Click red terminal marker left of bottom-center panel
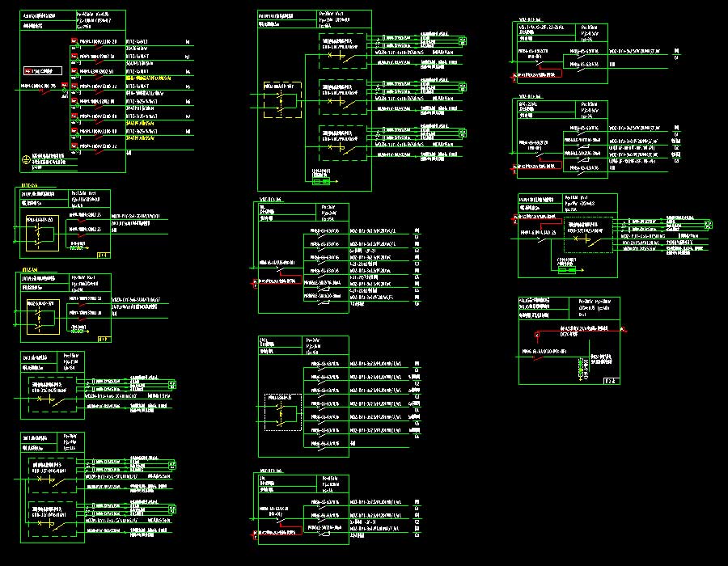Screen dimensions: 728x566 tap(255, 534)
